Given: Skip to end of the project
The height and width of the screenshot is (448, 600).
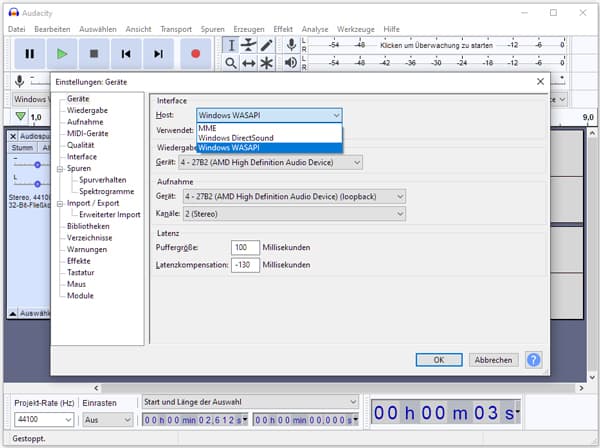Looking at the screenshot, I should coord(158,54).
